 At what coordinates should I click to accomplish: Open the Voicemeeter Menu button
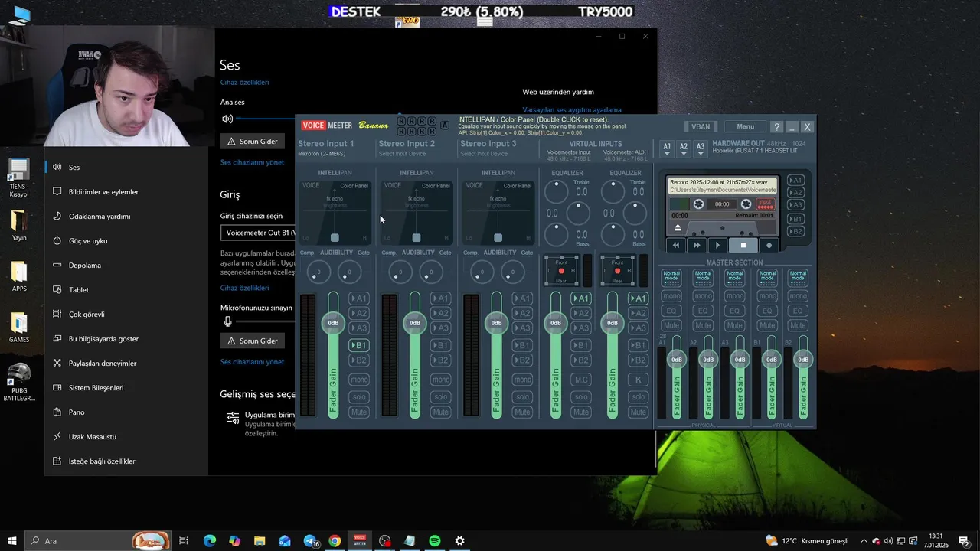[x=745, y=127]
